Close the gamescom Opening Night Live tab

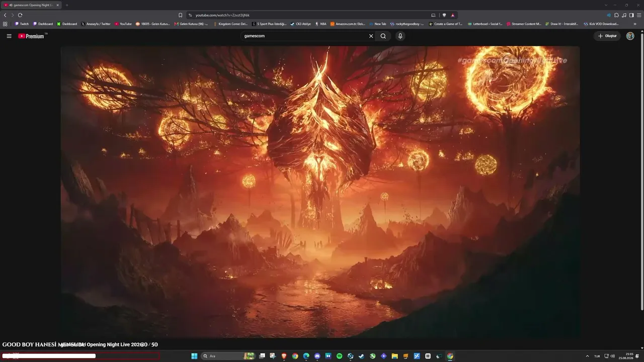(x=57, y=5)
